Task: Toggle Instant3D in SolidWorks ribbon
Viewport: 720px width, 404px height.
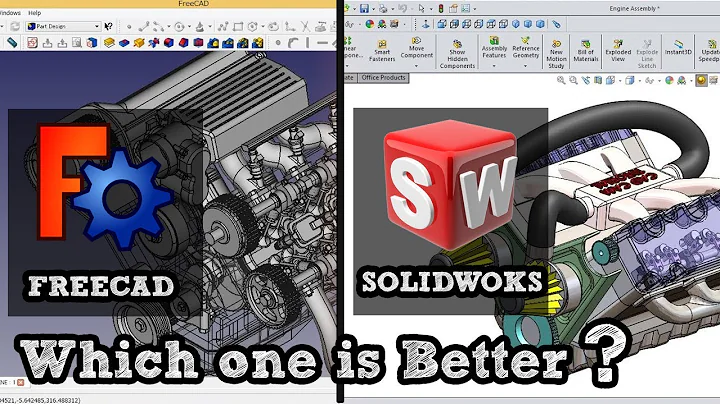Action: tap(678, 46)
